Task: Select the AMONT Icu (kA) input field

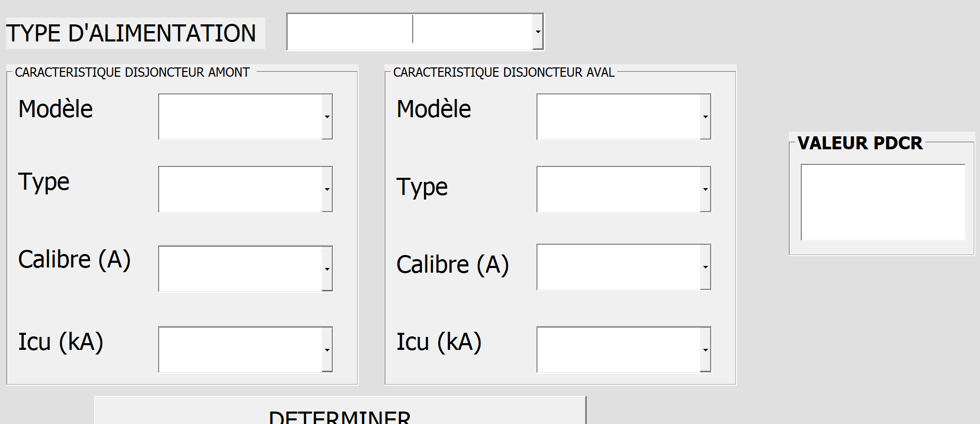Action: 240,349
